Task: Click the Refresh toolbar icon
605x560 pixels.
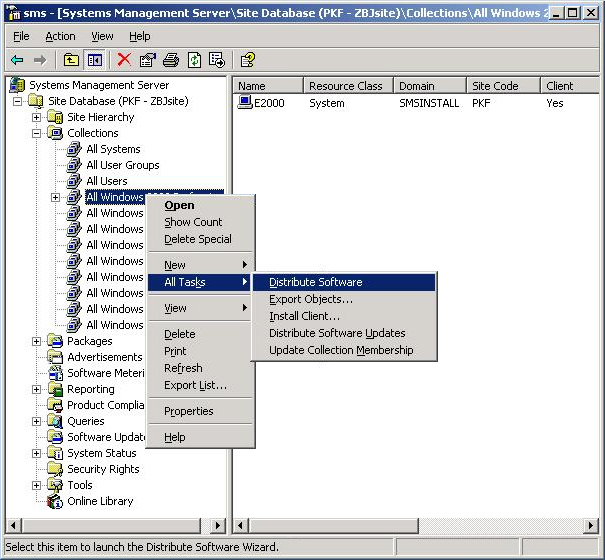Action: tap(194, 60)
